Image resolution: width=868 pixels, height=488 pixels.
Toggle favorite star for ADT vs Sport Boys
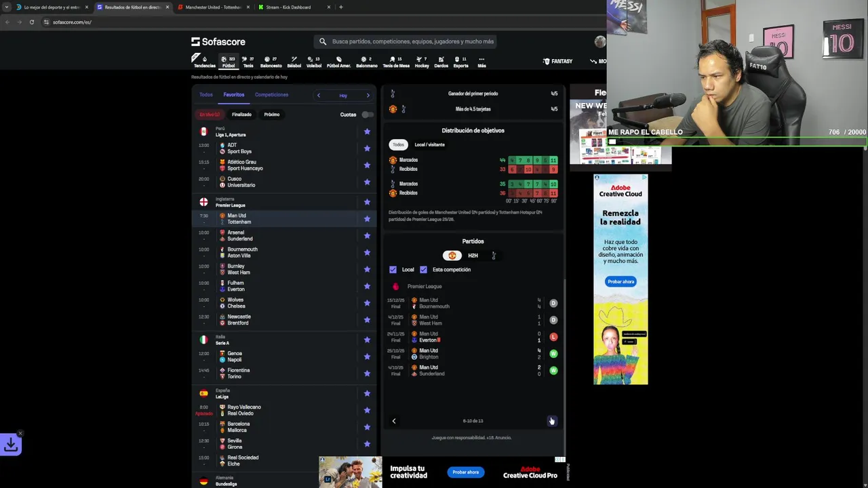pyautogui.click(x=367, y=148)
